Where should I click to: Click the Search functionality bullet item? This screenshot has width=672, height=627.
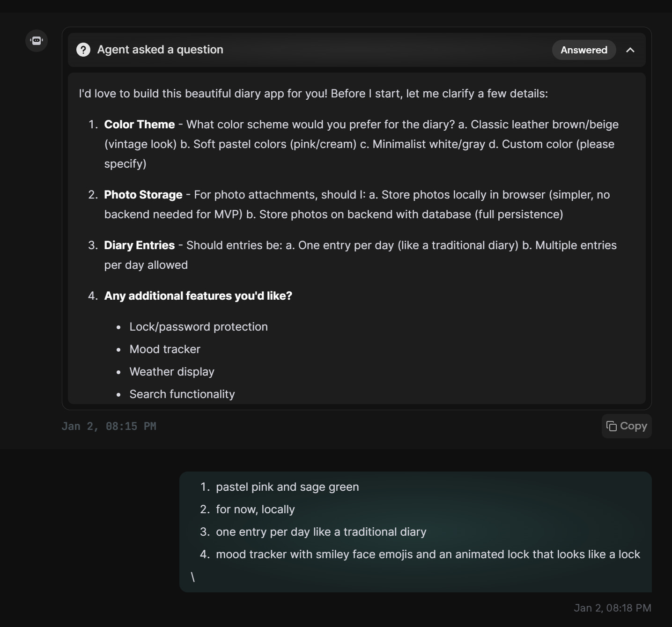[182, 394]
